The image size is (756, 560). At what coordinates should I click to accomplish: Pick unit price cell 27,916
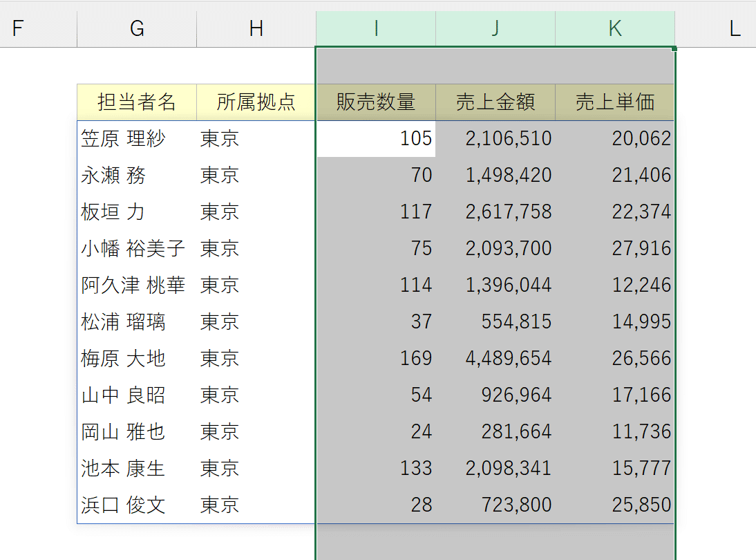(615, 248)
